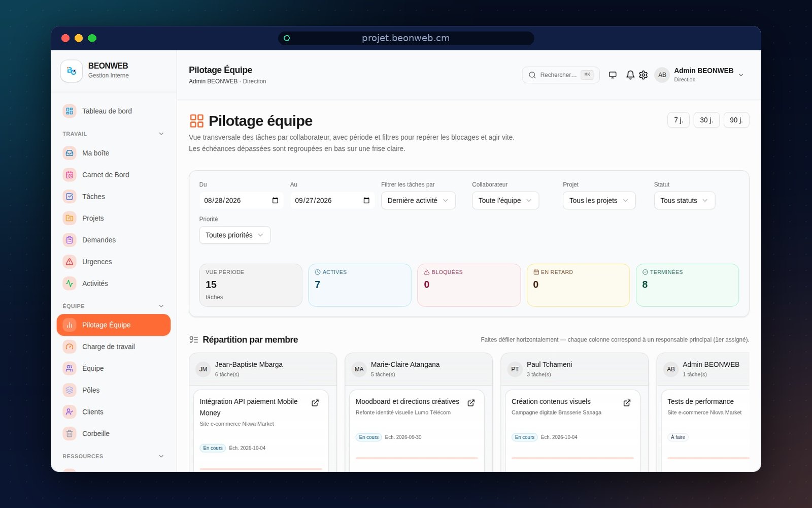Image resolution: width=812 pixels, height=508 pixels.
Task: Click the monitor display icon in header
Action: point(613,75)
